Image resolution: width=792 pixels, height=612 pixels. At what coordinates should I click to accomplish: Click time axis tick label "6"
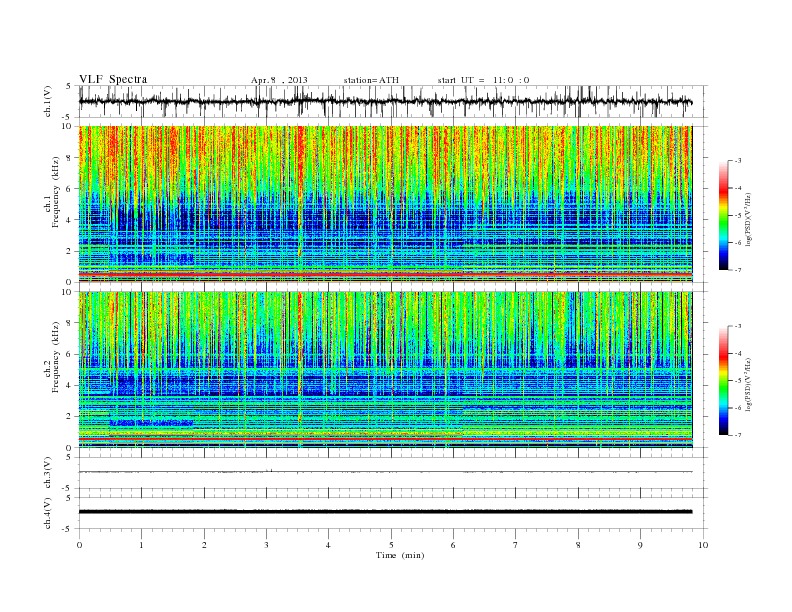[x=453, y=545]
